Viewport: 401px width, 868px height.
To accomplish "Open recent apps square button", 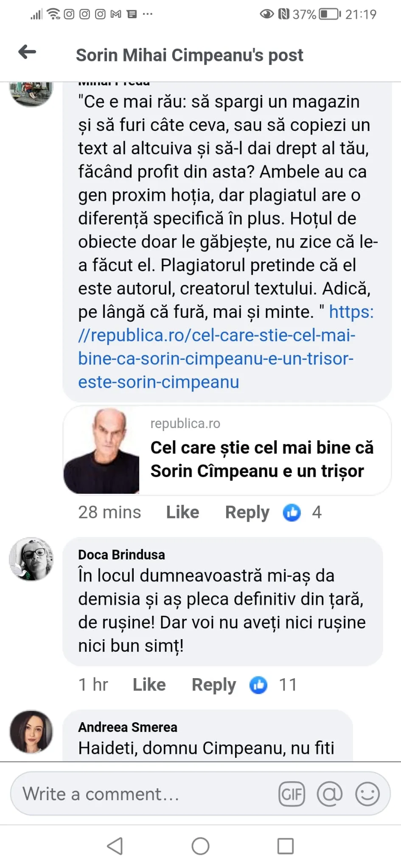I will click(x=285, y=846).
